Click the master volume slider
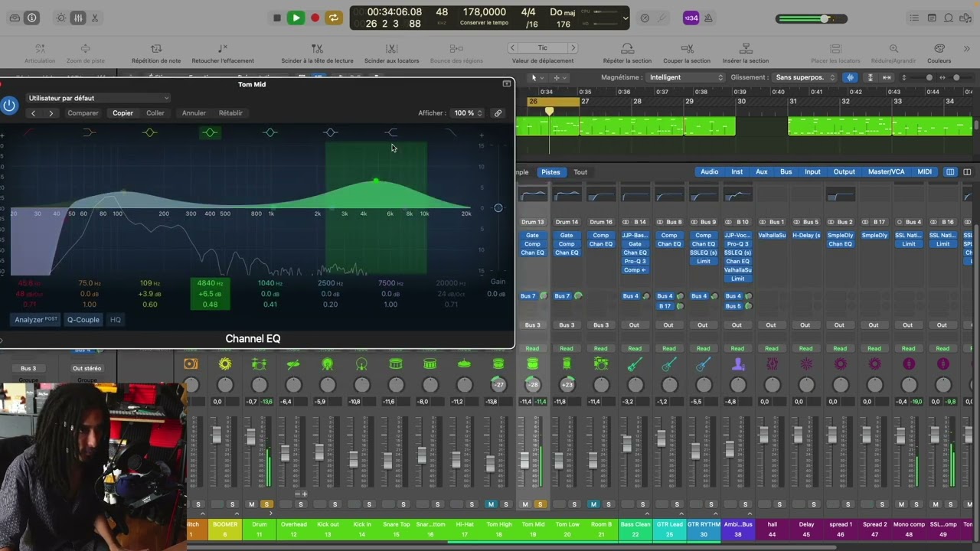 tap(812, 18)
